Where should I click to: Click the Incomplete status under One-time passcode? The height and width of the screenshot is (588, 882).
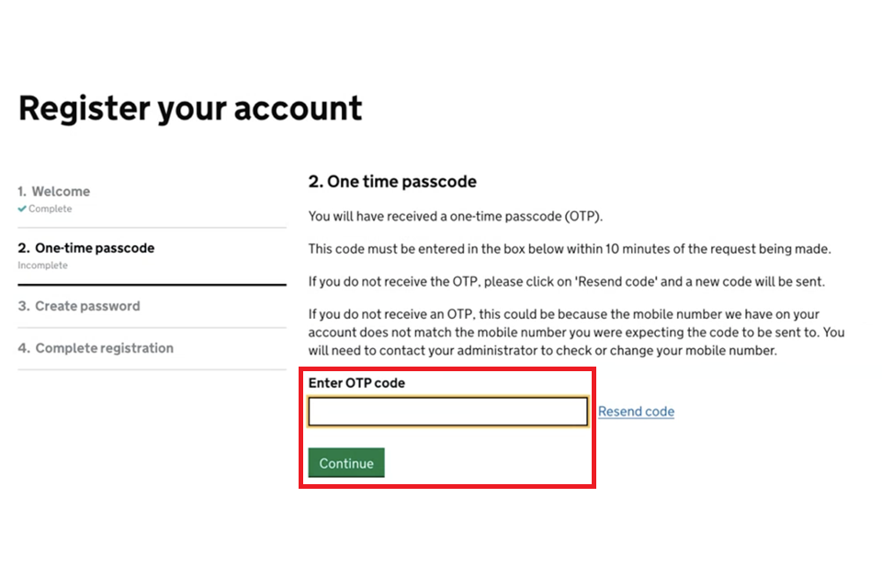42,266
